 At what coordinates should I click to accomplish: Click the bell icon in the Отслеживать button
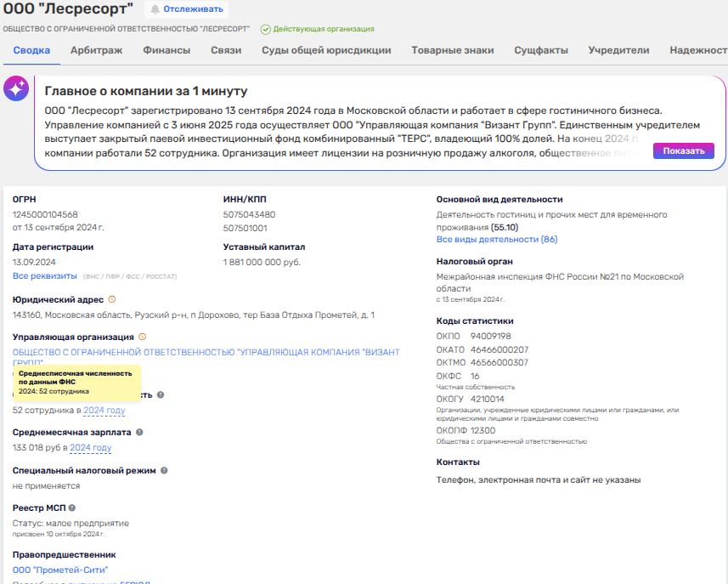[155, 9]
